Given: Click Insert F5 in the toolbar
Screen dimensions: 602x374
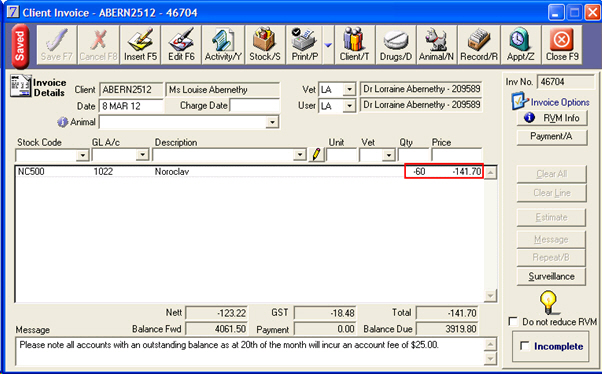Looking at the screenshot, I should [x=140, y=45].
